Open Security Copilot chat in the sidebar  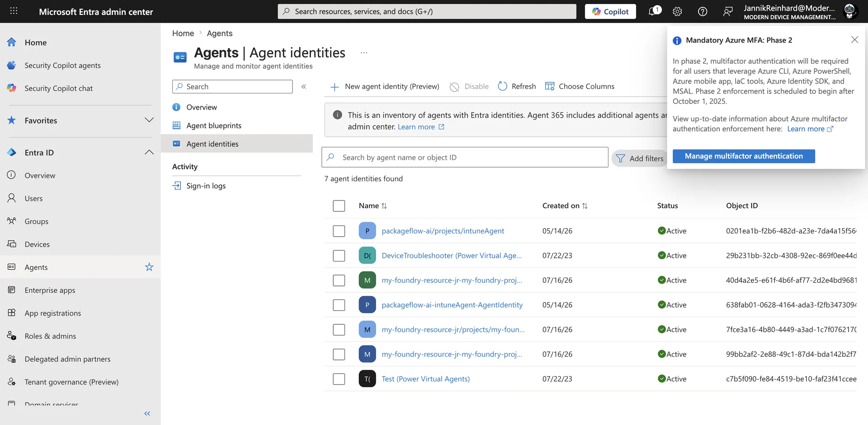coord(80,89)
